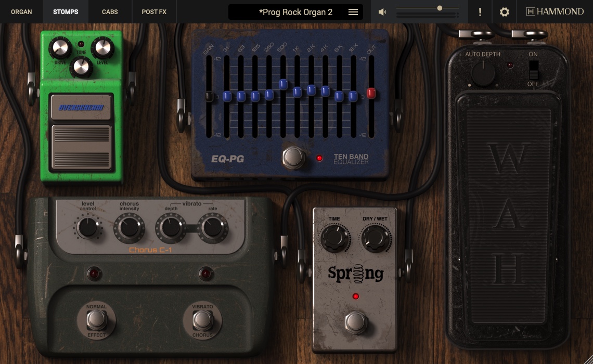Toggle the Vibrato/Chorus footswitch

pos(202,320)
